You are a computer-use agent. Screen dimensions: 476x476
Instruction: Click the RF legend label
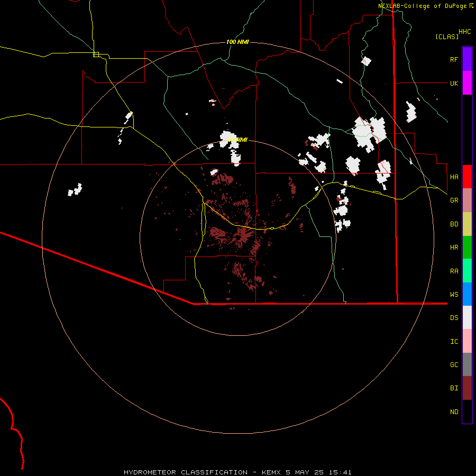(454, 59)
